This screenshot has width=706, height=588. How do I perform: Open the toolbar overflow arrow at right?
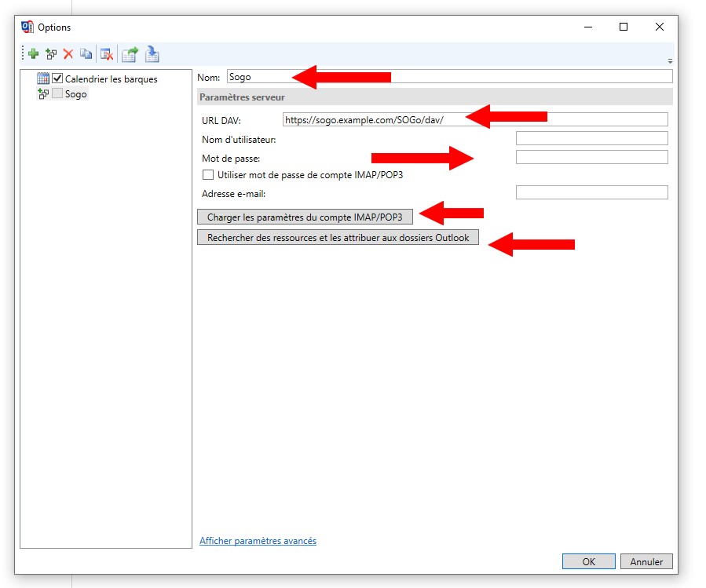coord(670,60)
